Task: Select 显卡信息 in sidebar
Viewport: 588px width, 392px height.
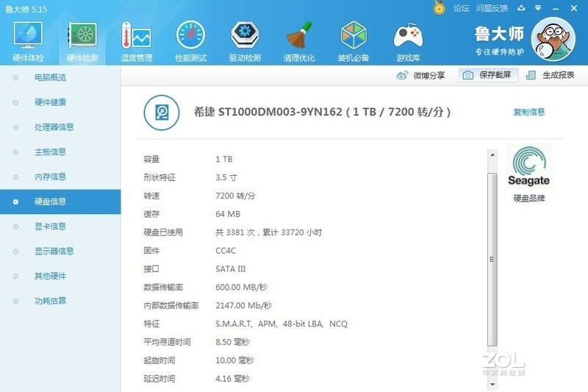Action: pyautogui.click(x=60, y=227)
